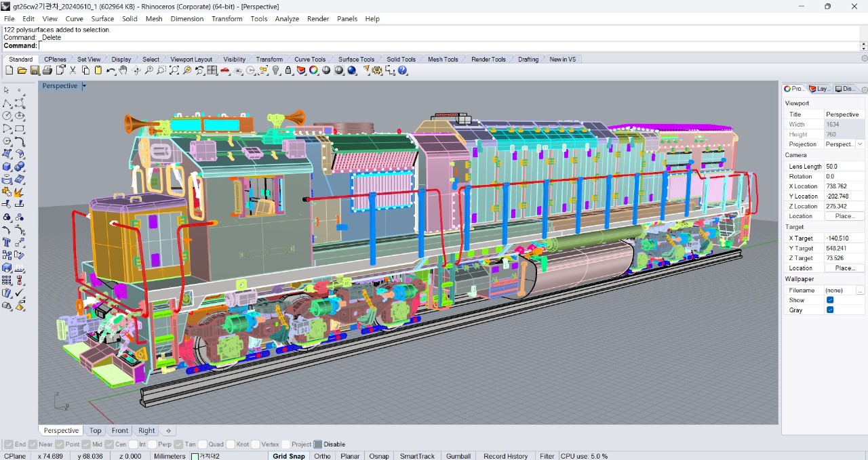Click the Zoom Extents magnifier icon
Viewport: 868px width, 460px height.
174,70
